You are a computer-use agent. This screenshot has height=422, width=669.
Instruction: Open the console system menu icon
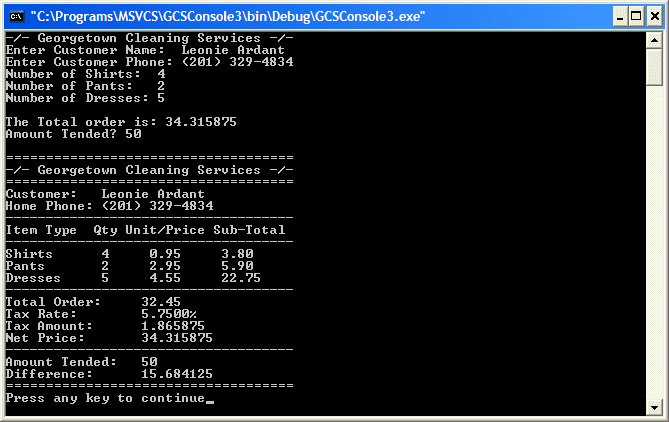tap(17, 17)
